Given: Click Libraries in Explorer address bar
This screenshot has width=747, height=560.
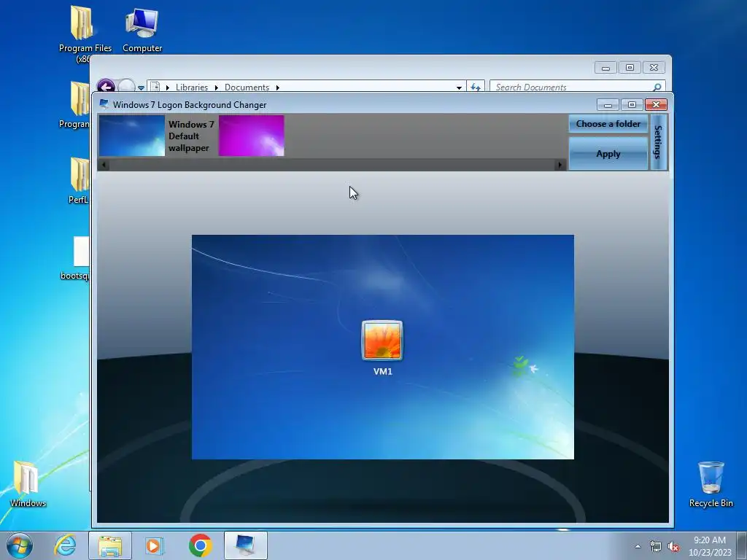Looking at the screenshot, I should [x=192, y=87].
